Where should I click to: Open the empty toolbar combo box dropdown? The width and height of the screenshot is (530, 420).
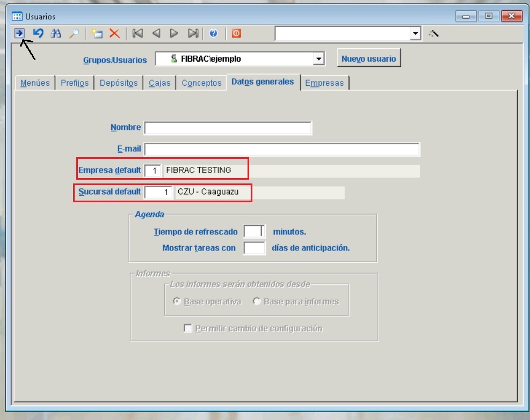click(415, 33)
